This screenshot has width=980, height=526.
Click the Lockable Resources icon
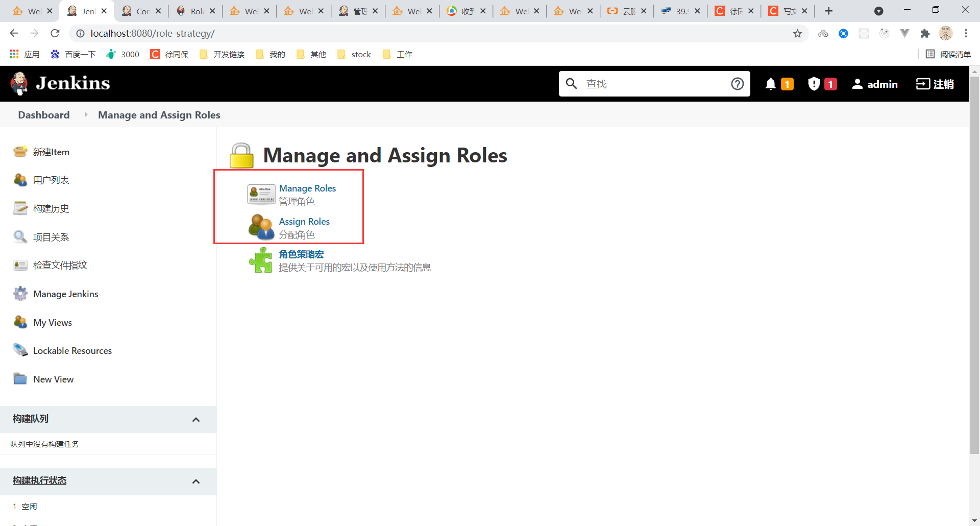click(20, 350)
